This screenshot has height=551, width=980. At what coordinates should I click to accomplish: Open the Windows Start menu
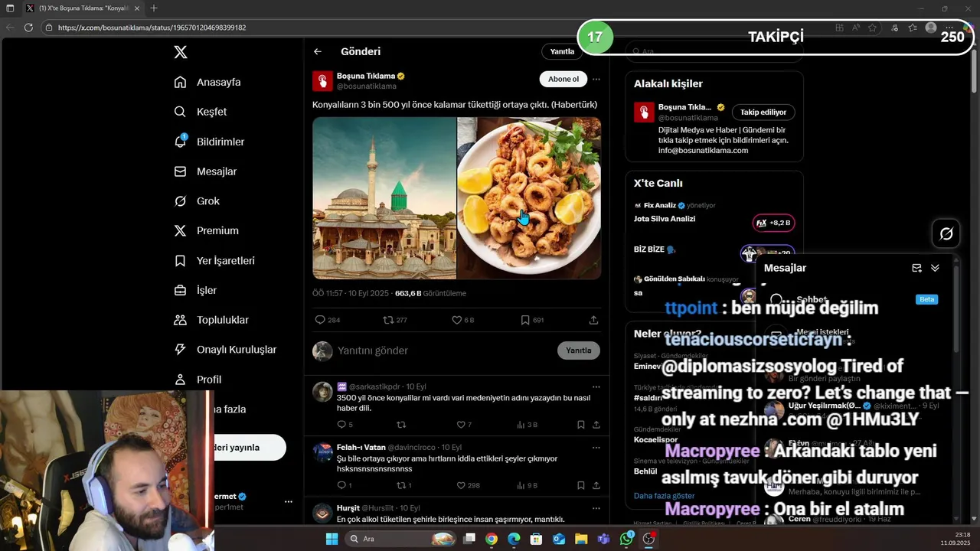pyautogui.click(x=332, y=539)
